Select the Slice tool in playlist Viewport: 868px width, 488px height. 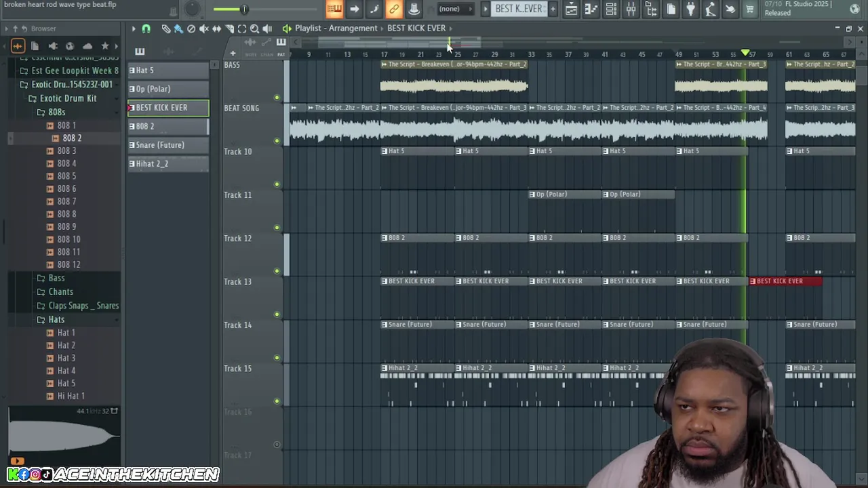pyautogui.click(x=229, y=28)
